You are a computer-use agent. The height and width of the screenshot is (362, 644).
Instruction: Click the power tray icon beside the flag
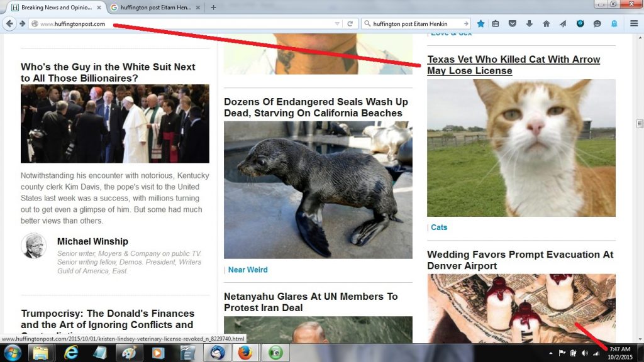point(574,353)
